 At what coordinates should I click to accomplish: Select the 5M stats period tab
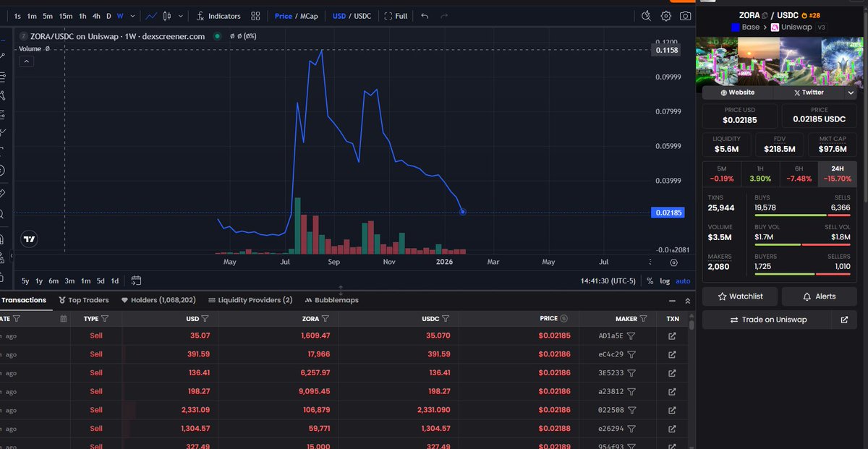click(x=722, y=174)
